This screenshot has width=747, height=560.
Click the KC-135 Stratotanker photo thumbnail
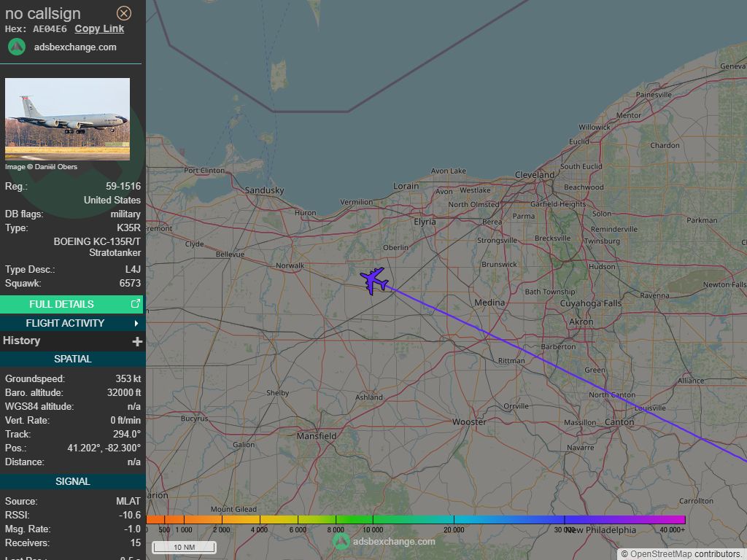pos(68,119)
